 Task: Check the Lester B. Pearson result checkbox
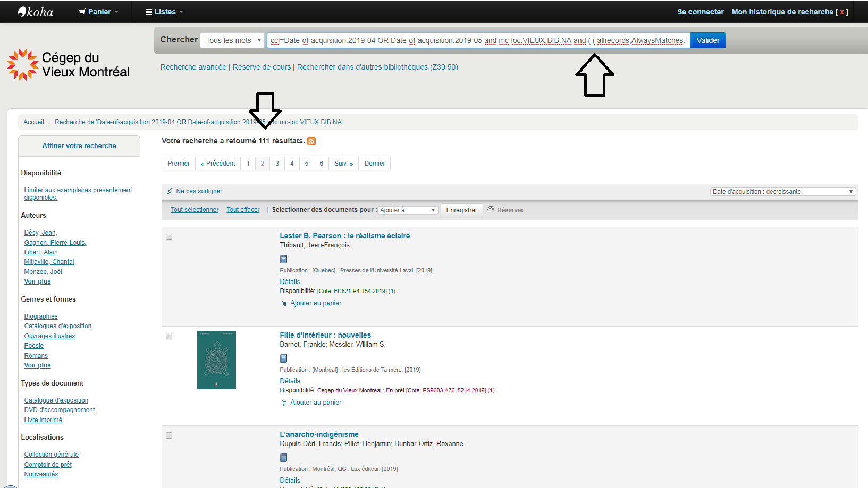pyautogui.click(x=169, y=237)
